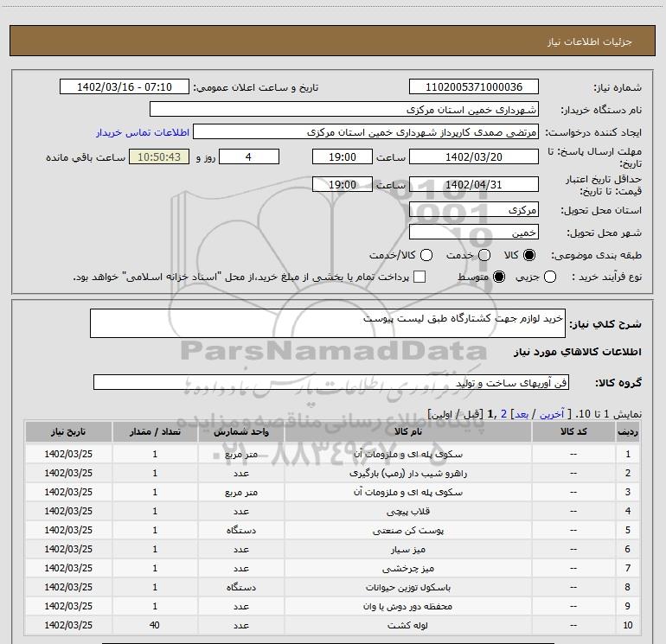Click row number 7 cell
This screenshot has height=644, width=666.
click(628, 568)
